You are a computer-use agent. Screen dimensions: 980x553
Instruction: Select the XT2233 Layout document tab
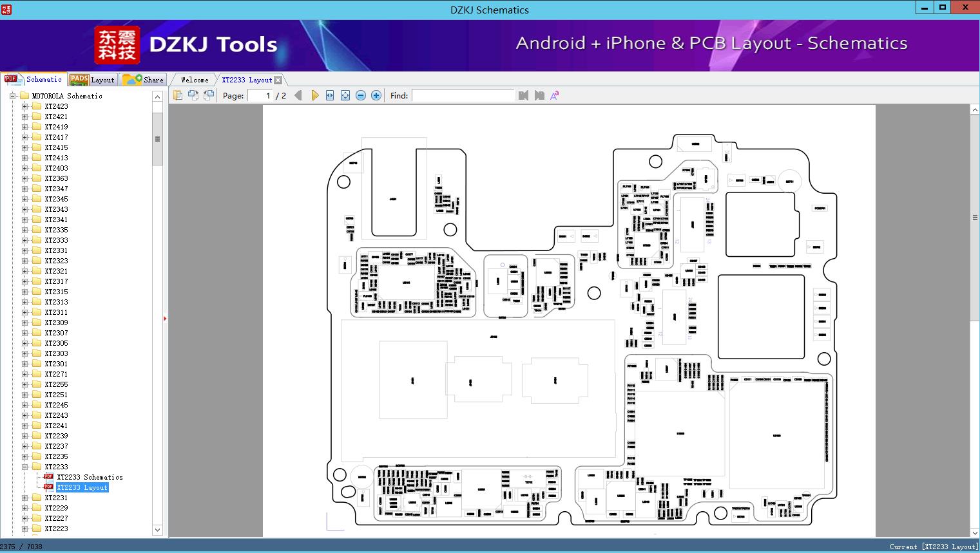(247, 80)
